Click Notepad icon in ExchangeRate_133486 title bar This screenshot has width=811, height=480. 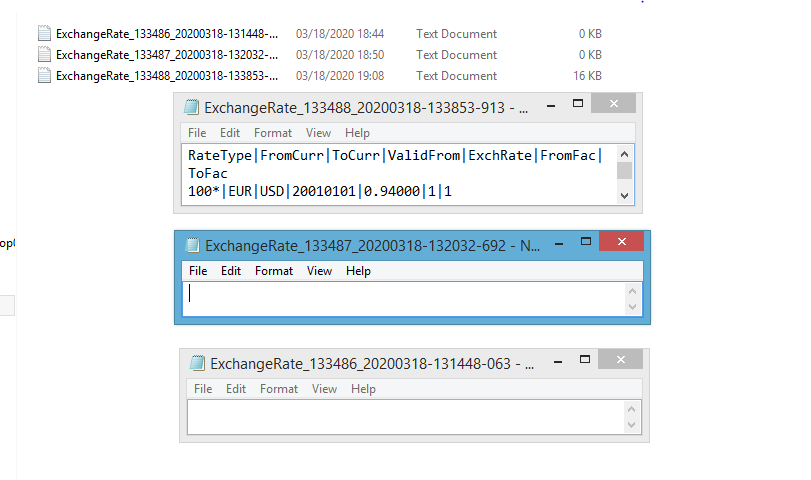(x=197, y=363)
